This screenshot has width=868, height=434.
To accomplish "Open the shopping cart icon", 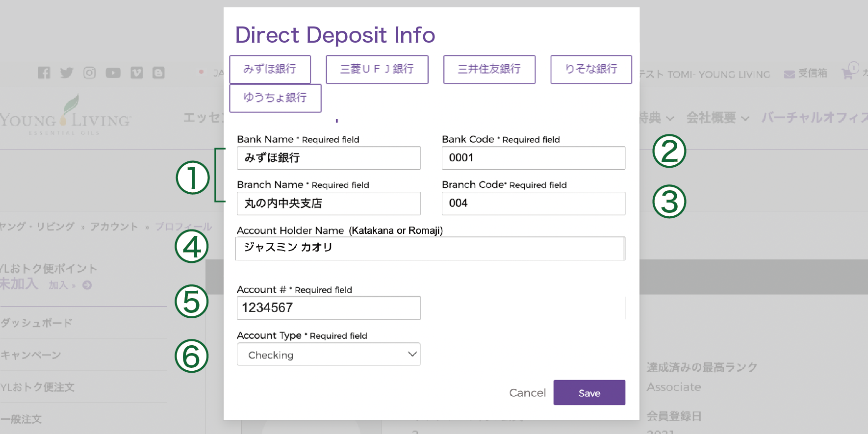I will coord(847,74).
